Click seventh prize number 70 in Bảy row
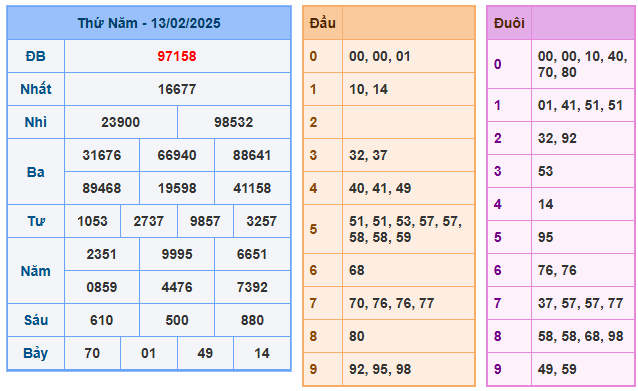 point(92,353)
